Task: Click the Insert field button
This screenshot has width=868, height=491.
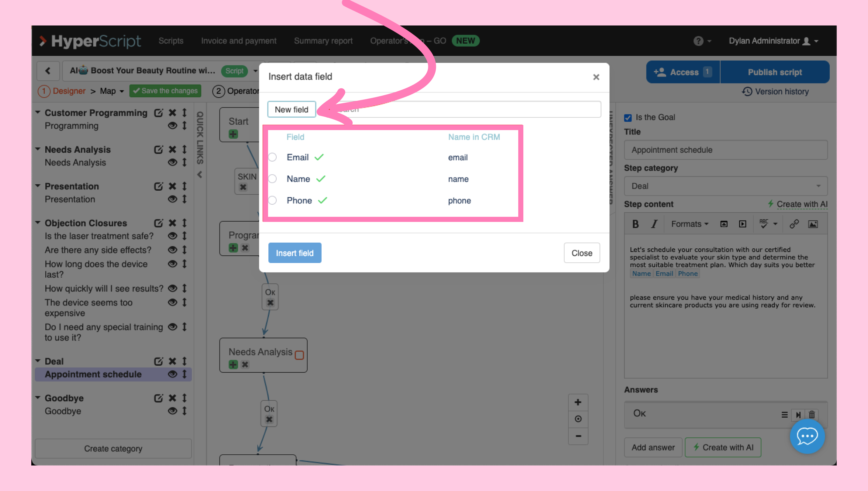Action: (x=294, y=253)
